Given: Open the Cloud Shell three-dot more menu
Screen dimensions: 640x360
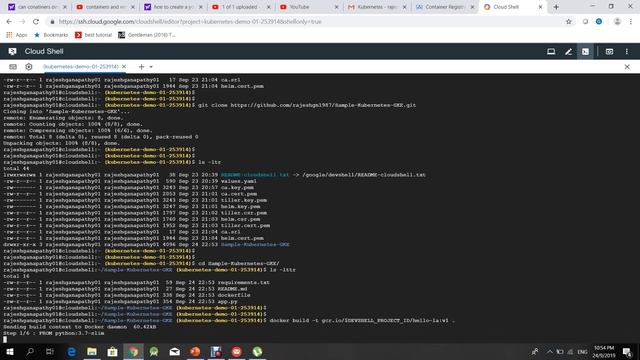Looking at the screenshot, I should [627, 51].
